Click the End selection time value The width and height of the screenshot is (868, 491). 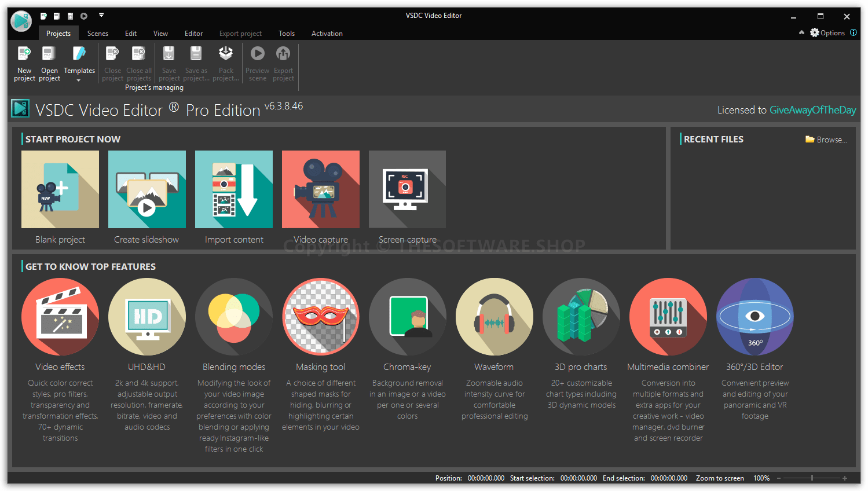point(669,478)
